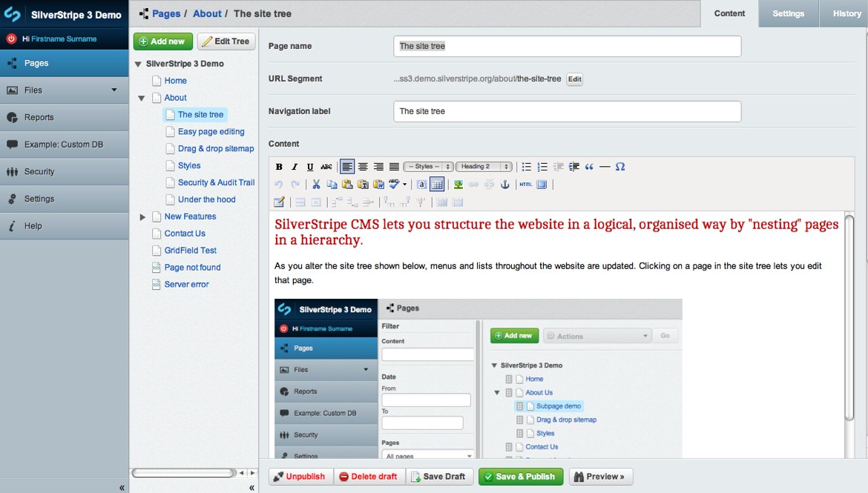Click into the Page name field
This screenshot has width=868, height=493.
[x=567, y=46]
